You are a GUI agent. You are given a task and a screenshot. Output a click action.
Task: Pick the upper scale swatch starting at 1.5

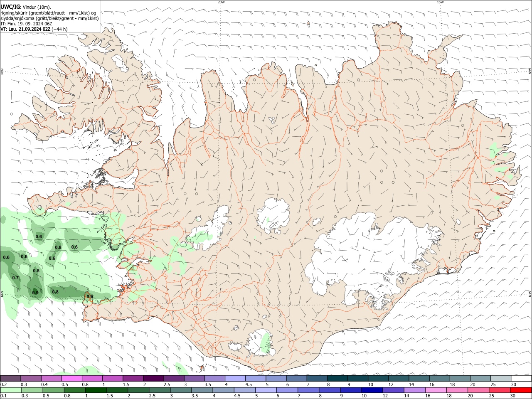[133, 378]
